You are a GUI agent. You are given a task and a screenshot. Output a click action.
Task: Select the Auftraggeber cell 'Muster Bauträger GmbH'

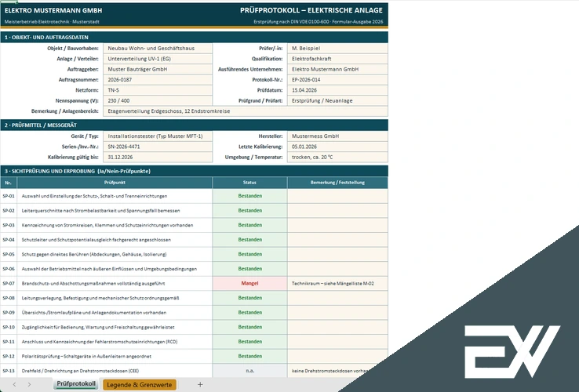(x=158, y=69)
